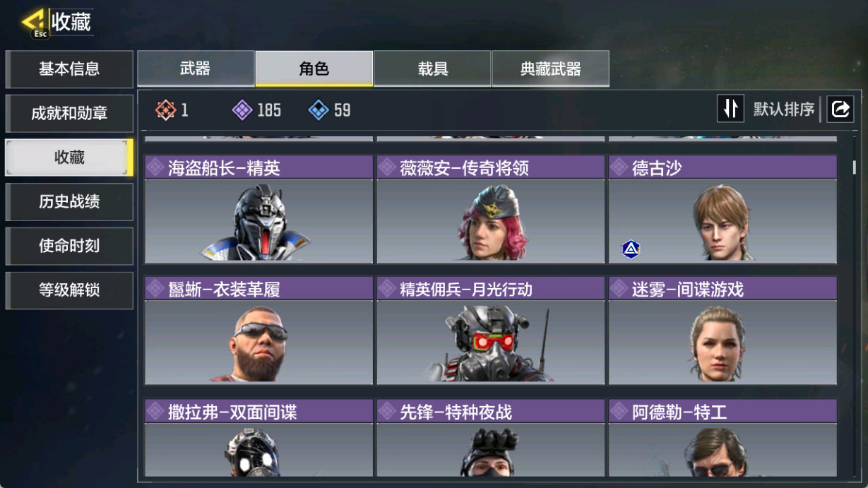This screenshot has height=488, width=868.
Task: Go to 历史战绩 section
Action: click(69, 202)
